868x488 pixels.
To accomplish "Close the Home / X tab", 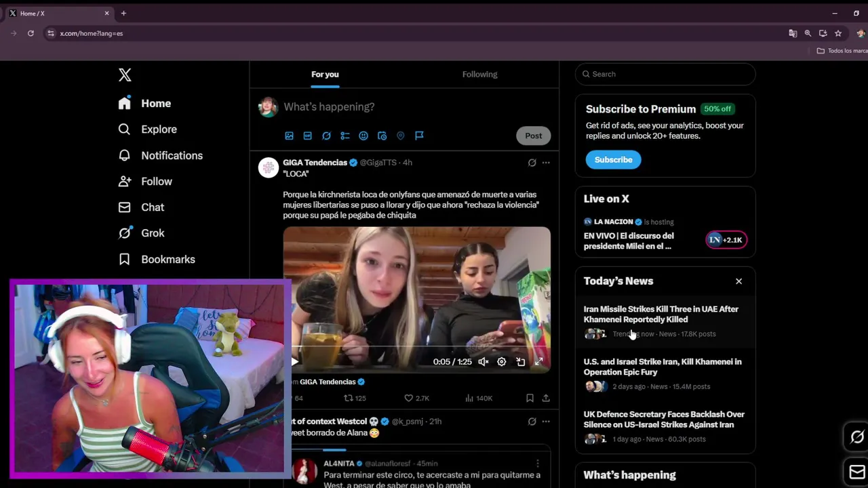I will click(x=106, y=14).
